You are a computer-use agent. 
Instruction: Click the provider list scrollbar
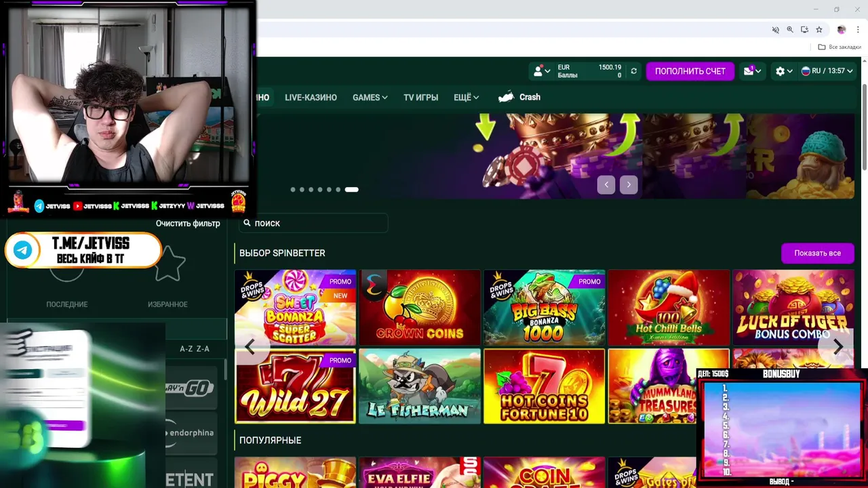pyautogui.click(x=226, y=369)
